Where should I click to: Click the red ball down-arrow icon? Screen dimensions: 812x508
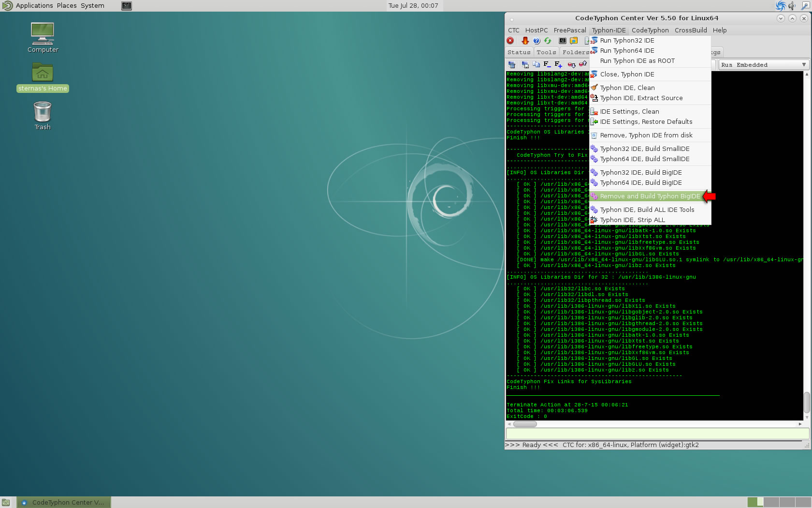click(572, 64)
